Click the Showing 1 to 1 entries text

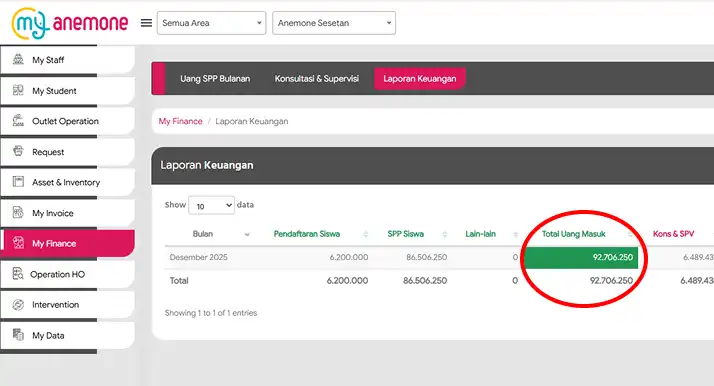pyautogui.click(x=211, y=313)
